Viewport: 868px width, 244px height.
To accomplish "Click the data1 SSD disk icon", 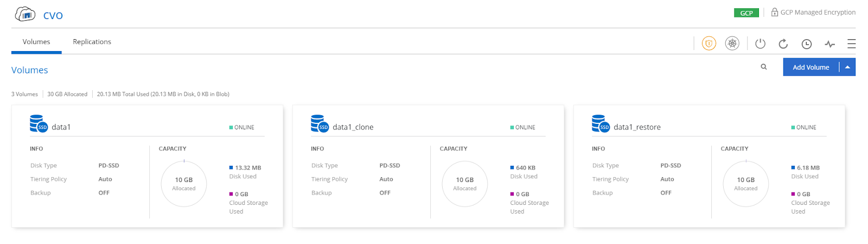I will [x=39, y=123].
